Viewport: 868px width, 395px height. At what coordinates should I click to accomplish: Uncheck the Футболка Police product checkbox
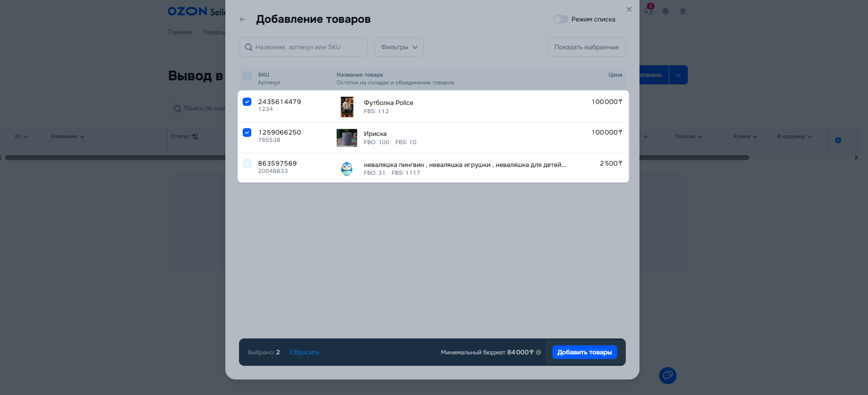[247, 102]
